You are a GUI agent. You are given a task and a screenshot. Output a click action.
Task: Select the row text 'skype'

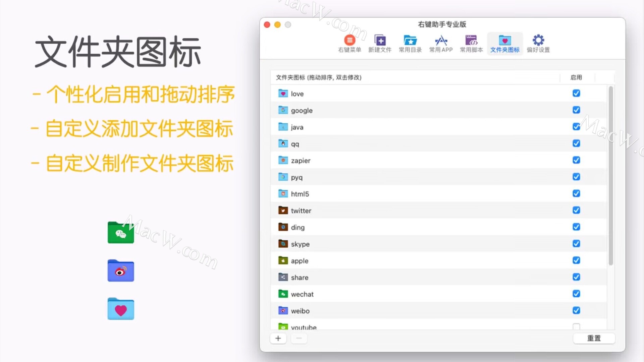[x=300, y=244]
